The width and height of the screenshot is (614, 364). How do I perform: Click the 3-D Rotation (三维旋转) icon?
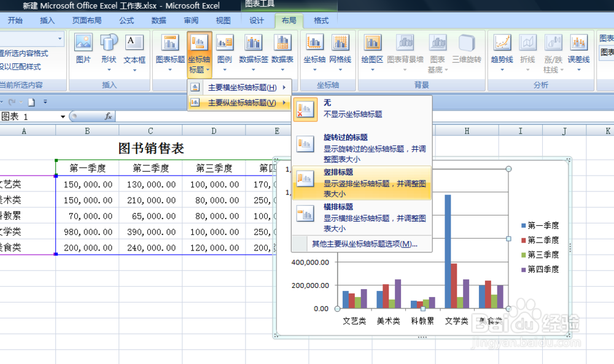467,43
